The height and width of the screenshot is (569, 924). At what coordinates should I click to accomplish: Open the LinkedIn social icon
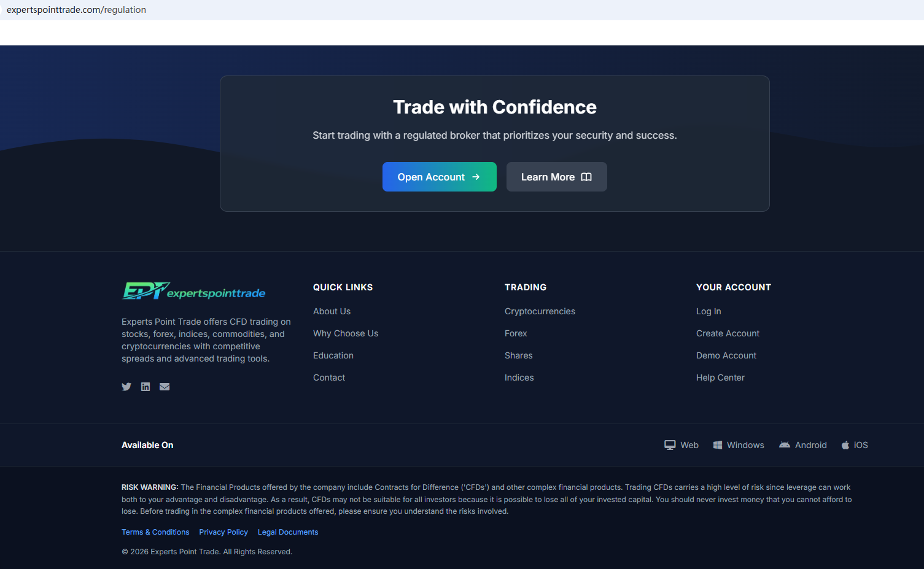146,387
